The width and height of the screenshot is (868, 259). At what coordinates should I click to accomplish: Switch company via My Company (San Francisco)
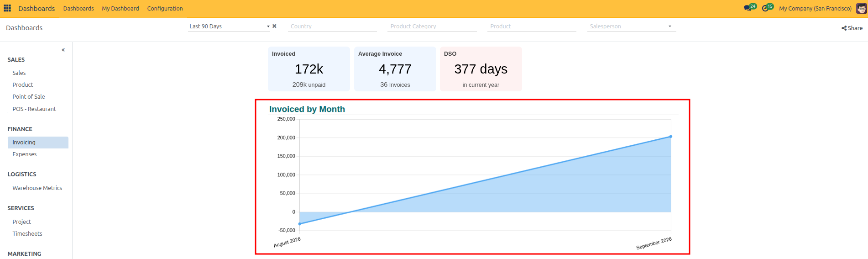tap(815, 8)
